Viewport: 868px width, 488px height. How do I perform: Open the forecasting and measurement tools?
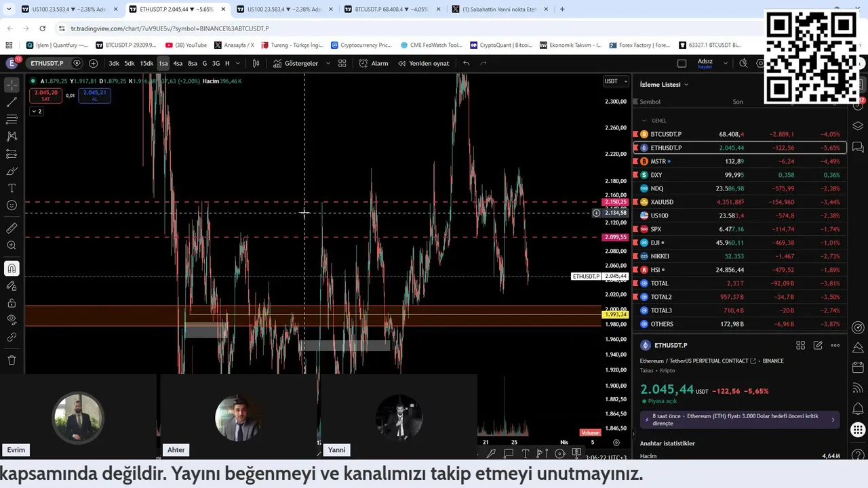point(12,154)
